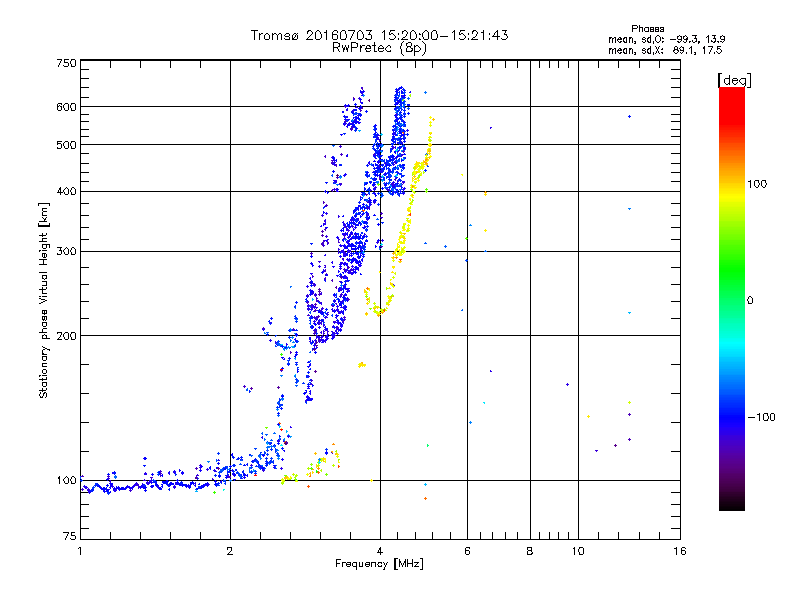Click the colorbar tick label '0'
The height and width of the screenshot is (600, 800).
tap(749, 301)
